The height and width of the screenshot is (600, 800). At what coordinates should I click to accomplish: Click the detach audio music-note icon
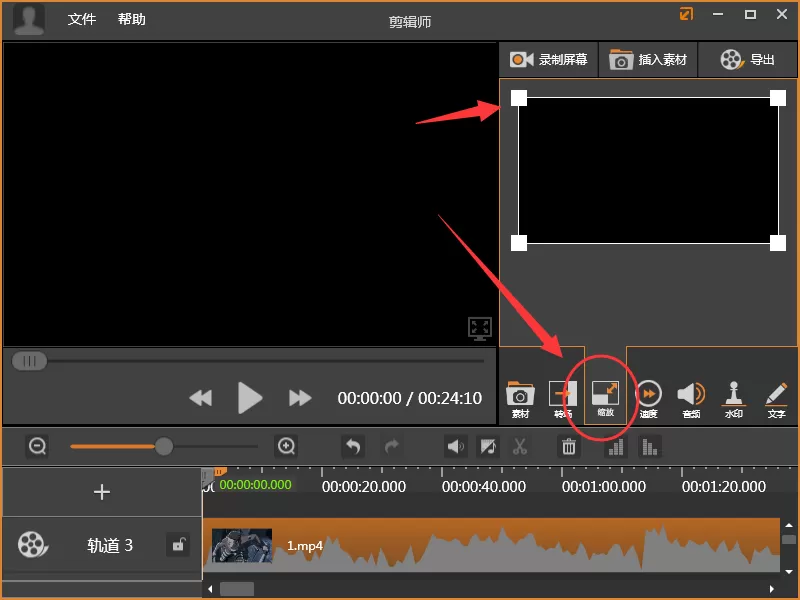(488, 447)
